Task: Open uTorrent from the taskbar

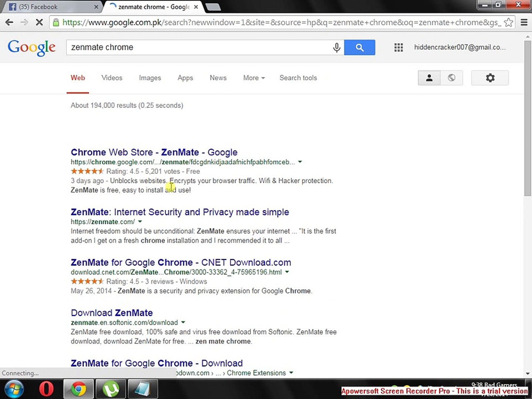Action: (x=110, y=389)
